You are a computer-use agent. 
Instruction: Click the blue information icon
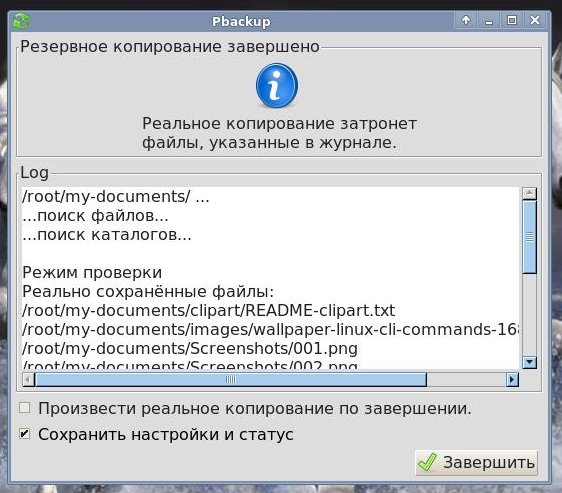[277, 85]
